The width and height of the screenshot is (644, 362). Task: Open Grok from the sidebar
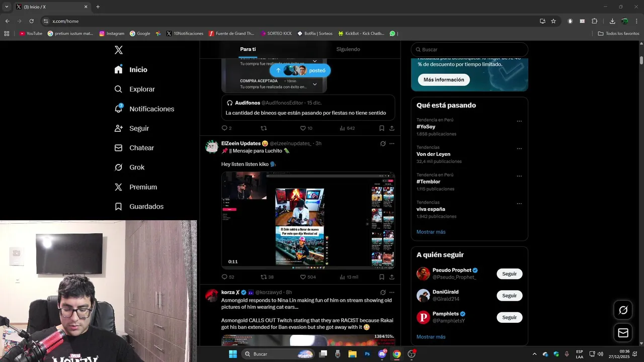point(129,167)
